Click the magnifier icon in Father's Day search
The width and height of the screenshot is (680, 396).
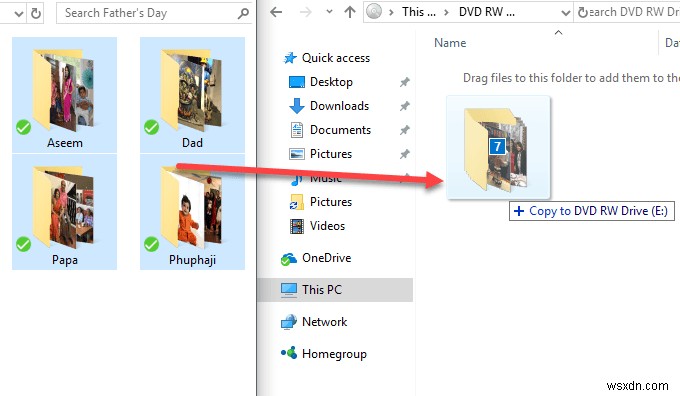coord(243,13)
